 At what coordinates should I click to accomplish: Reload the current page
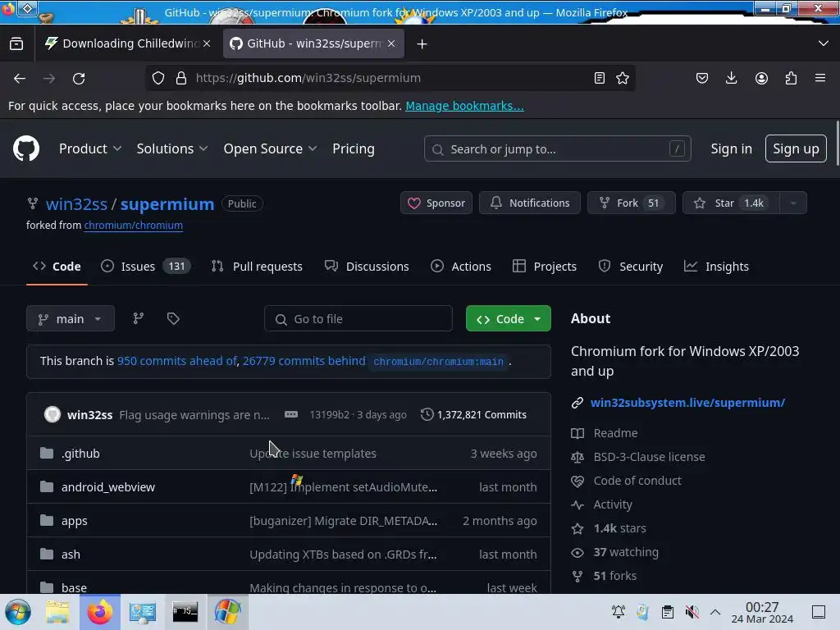click(79, 78)
